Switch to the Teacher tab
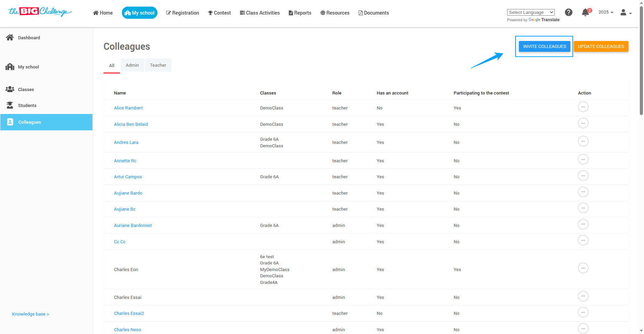The width and height of the screenshot is (644, 334). (158, 65)
